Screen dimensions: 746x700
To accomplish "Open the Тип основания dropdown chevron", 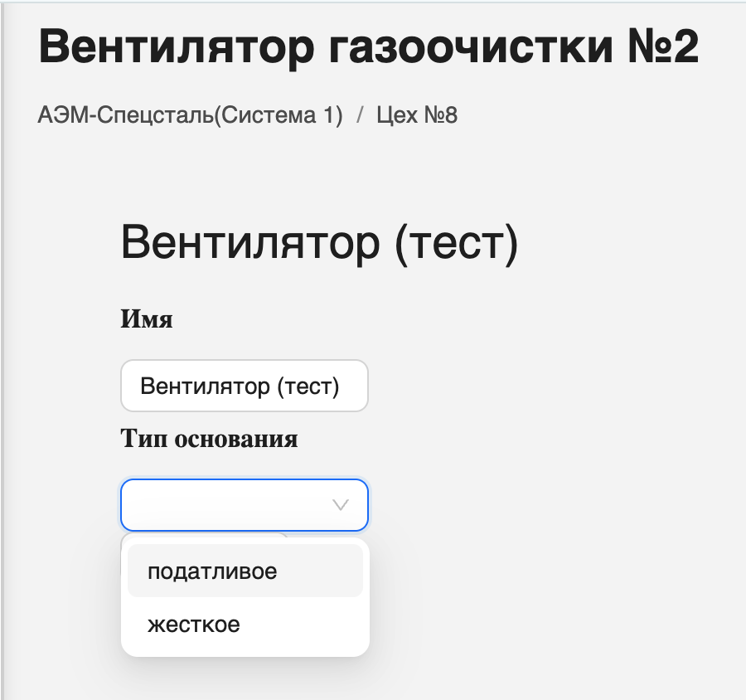I will 340,505.
